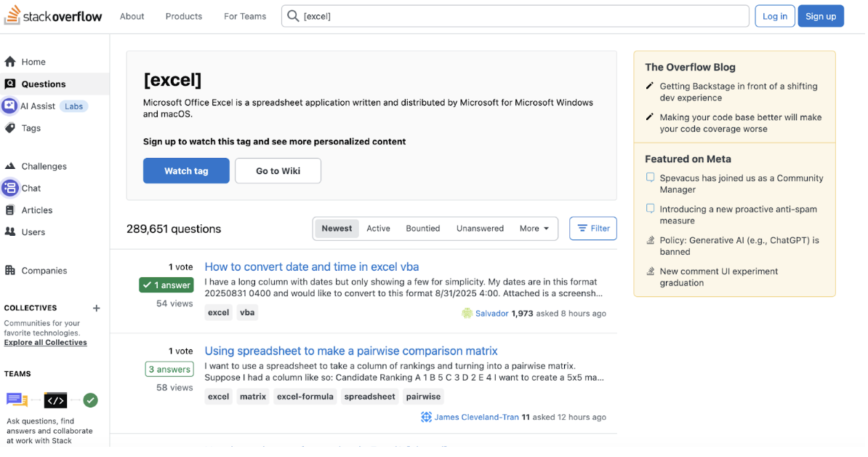This screenshot has height=457, width=868.
Task: Click the Companies icon in sidebar
Action: pyautogui.click(x=10, y=270)
